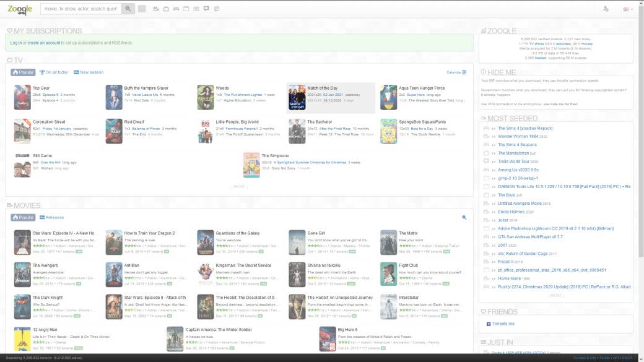The width and height of the screenshot is (644, 362).
Task: Open the TV Calendar link
Action: point(456,72)
